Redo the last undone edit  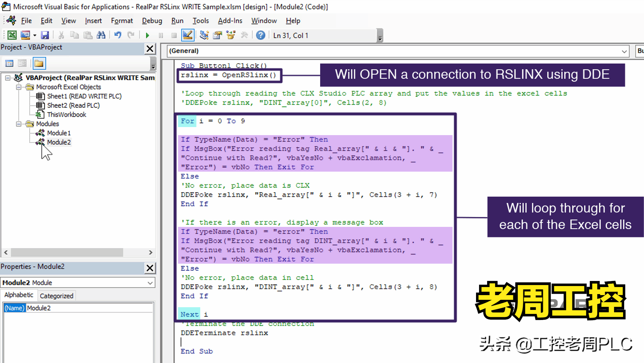[131, 35]
